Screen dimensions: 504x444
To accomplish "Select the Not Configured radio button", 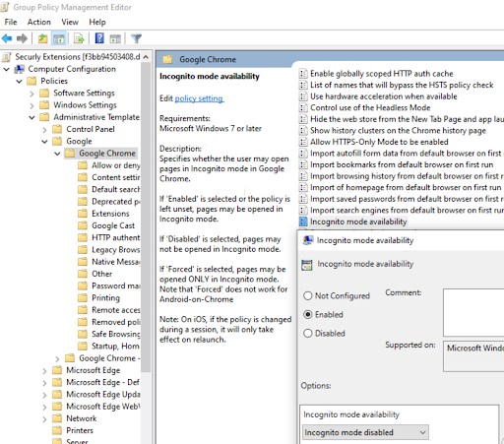I will pos(307,295).
